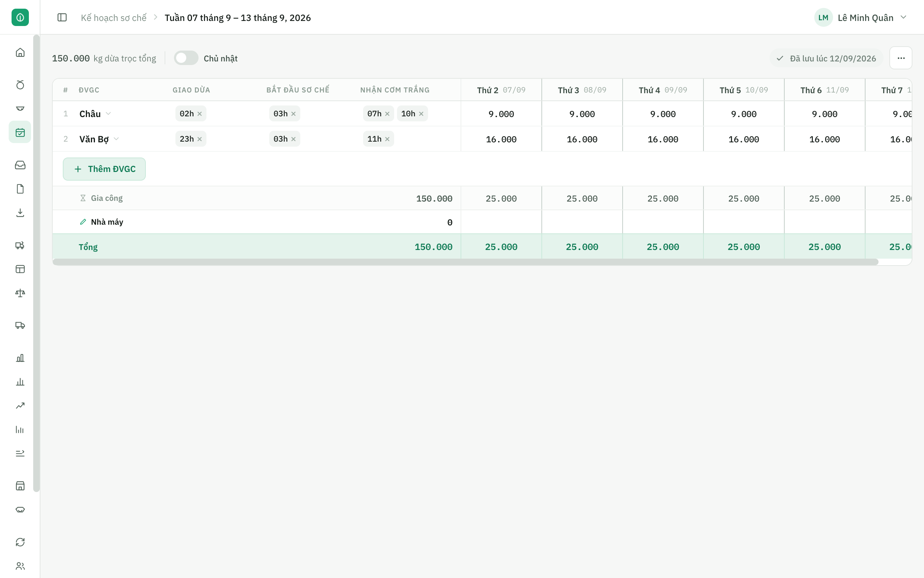
Task: Click the download arrow icon in sidebar
Action: point(20,212)
